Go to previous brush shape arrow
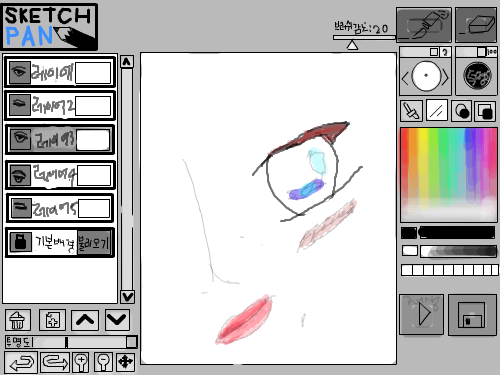The width and height of the screenshot is (500, 375). pyautogui.click(x=405, y=79)
